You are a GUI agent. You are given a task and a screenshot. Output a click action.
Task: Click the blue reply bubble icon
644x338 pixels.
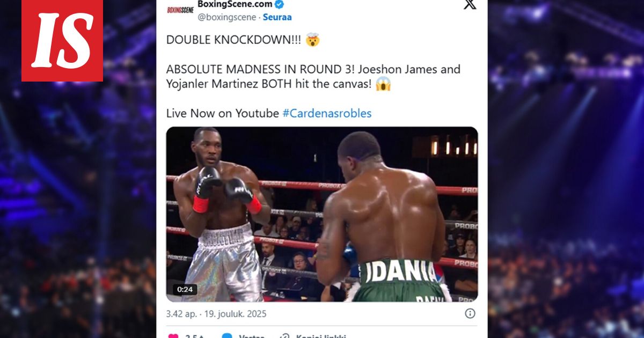pyautogui.click(x=227, y=336)
